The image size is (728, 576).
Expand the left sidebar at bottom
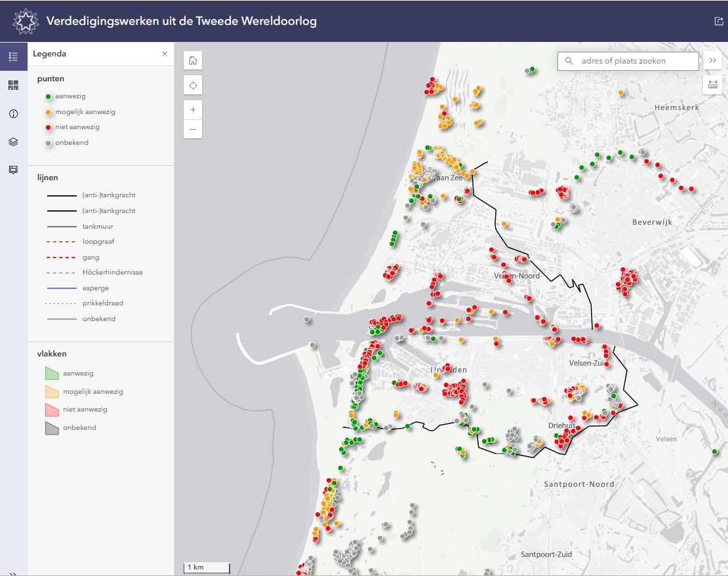point(13,573)
